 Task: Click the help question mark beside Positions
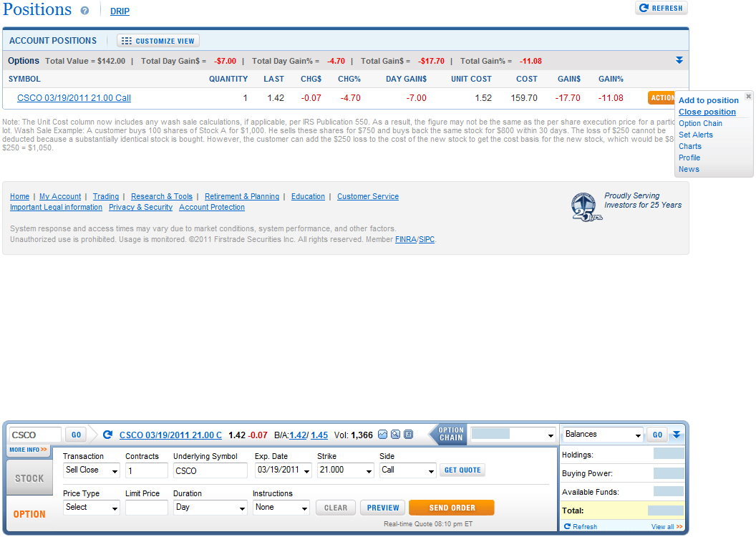(x=85, y=9)
